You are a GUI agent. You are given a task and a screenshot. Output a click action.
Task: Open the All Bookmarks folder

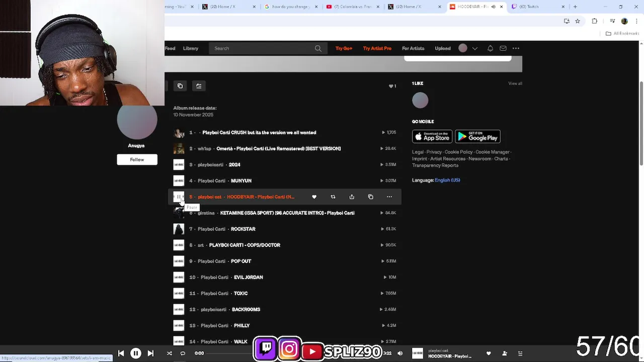tap(622, 34)
